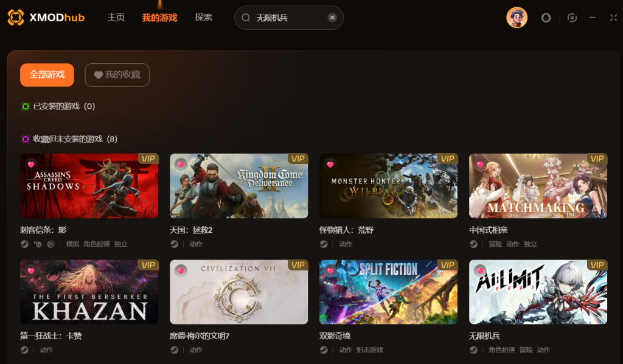Switch to 主页 tab
Image resolution: width=623 pixels, height=364 pixels.
116,18
